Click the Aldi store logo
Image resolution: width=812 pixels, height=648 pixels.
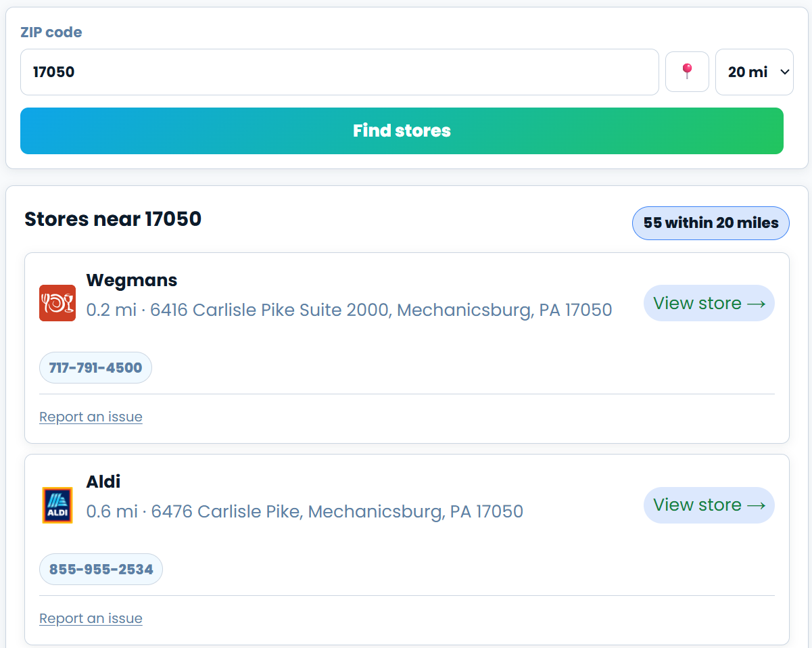[57, 505]
